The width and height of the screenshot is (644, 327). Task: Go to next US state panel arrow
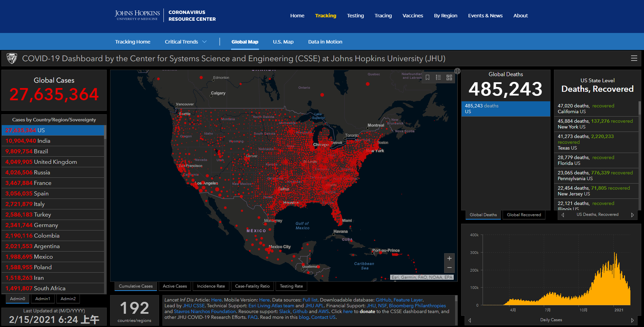point(632,215)
